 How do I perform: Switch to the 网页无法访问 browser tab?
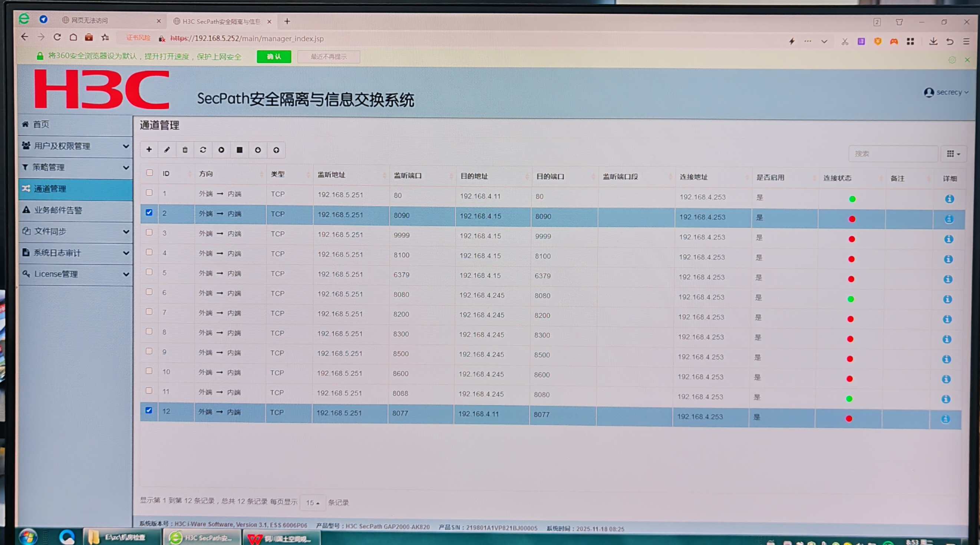(x=90, y=20)
